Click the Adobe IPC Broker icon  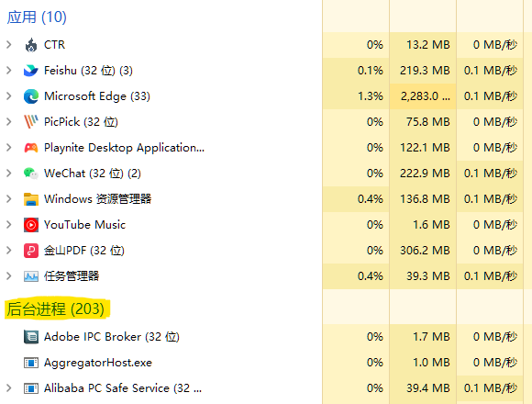click(31, 337)
